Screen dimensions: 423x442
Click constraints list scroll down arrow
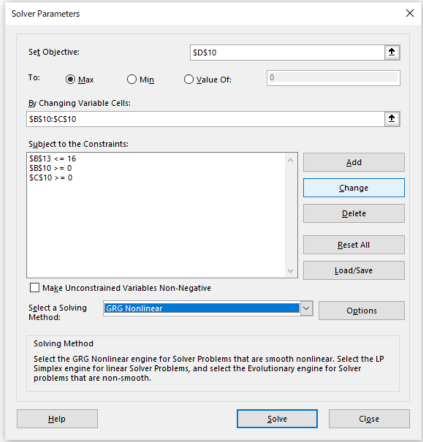pos(290,271)
